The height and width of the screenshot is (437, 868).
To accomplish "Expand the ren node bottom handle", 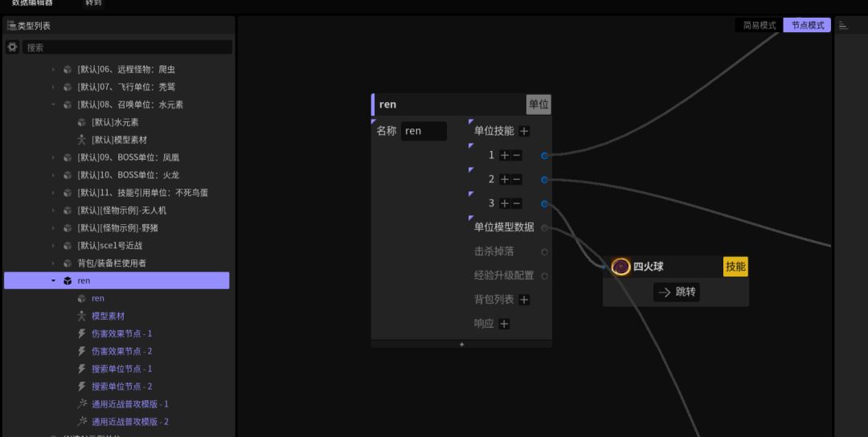I will 461,344.
